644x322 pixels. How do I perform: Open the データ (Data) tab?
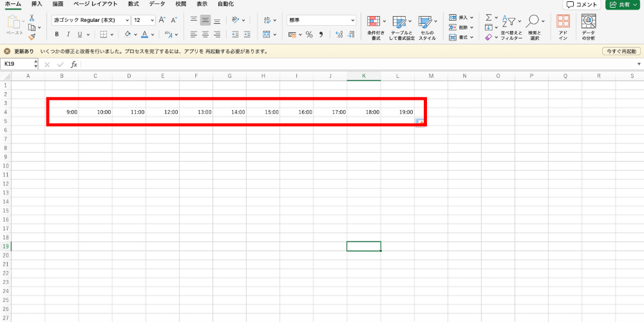coord(157,4)
